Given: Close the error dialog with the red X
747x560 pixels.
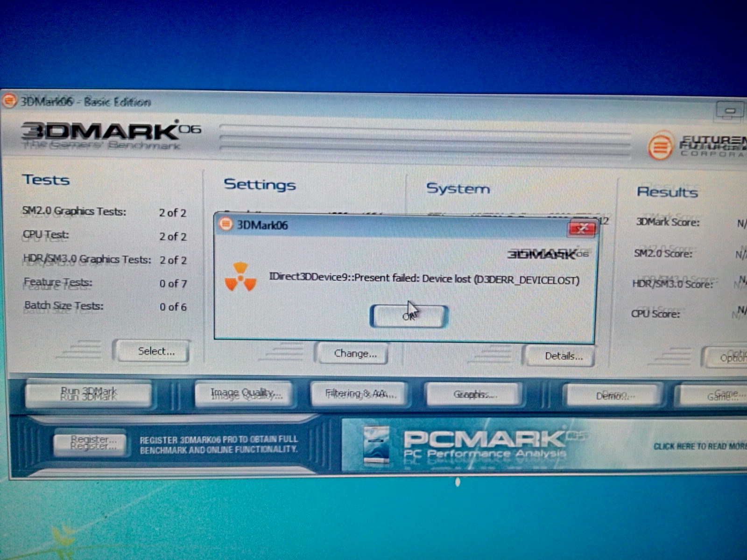Looking at the screenshot, I should pos(582,228).
